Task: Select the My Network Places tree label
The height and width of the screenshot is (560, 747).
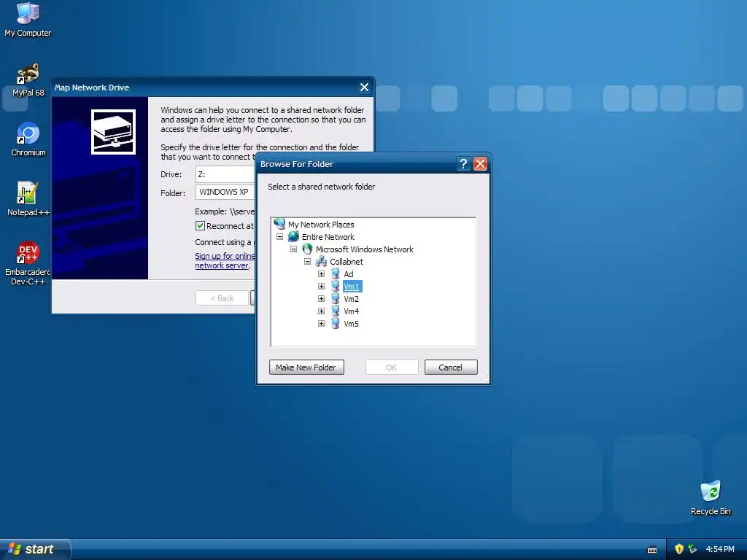Action: pos(321,225)
